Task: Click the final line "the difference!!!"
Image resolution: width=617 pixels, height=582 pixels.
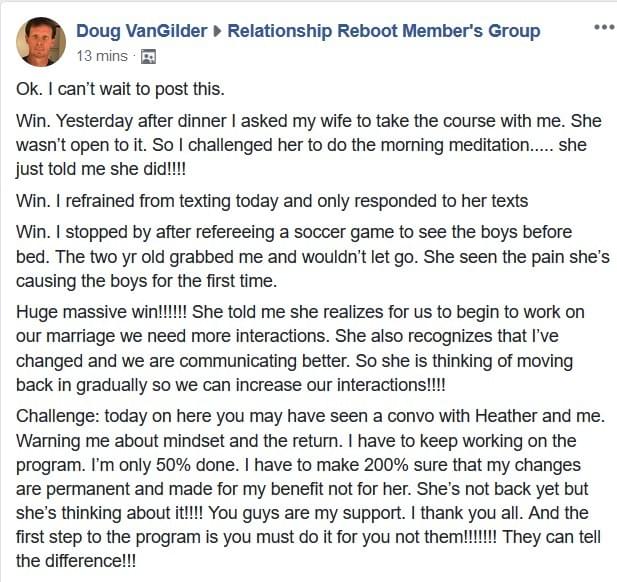Action: [x=76, y=561]
